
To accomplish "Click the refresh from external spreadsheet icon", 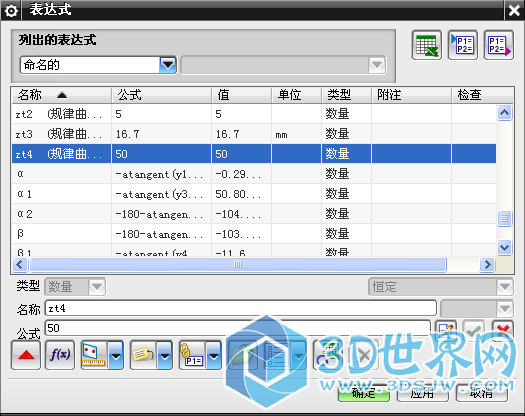I will (x=328, y=355).
